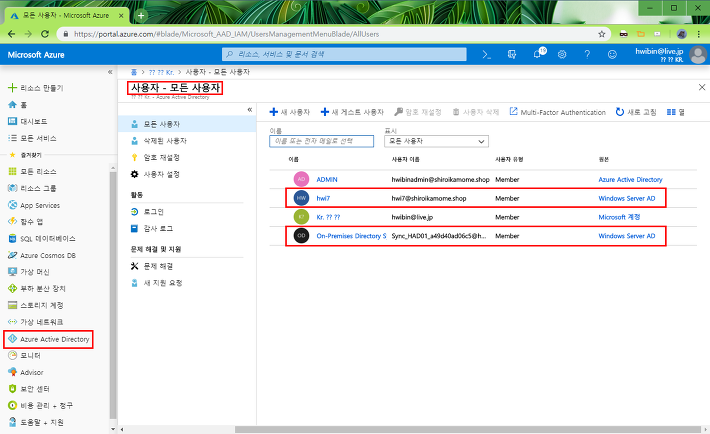Open Chrome menu three dots
The image size is (710, 434).
click(x=699, y=34)
